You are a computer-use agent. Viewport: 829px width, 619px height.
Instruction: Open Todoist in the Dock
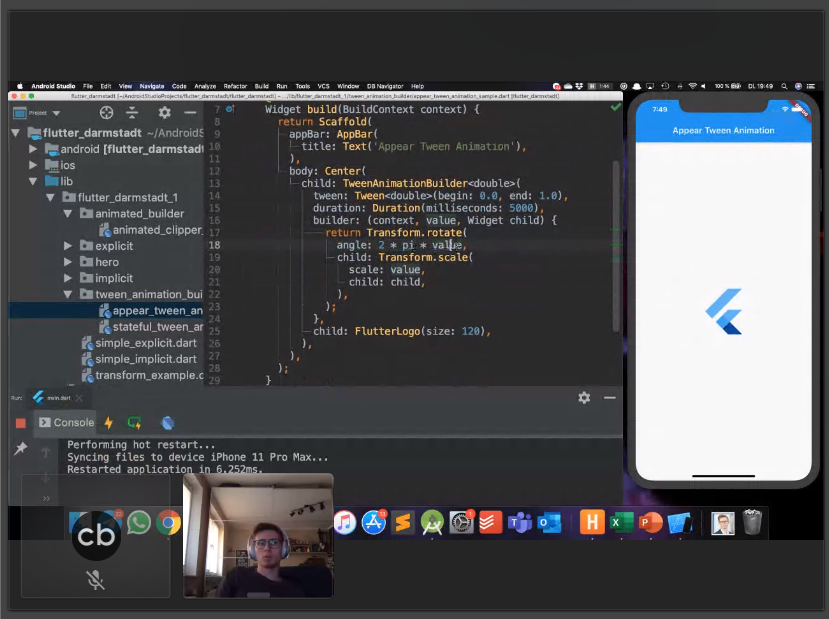point(491,523)
